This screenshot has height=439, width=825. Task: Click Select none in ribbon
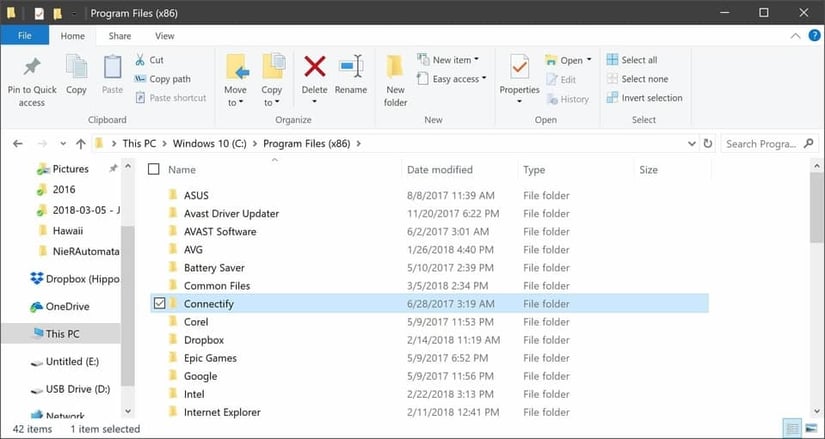coord(637,79)
